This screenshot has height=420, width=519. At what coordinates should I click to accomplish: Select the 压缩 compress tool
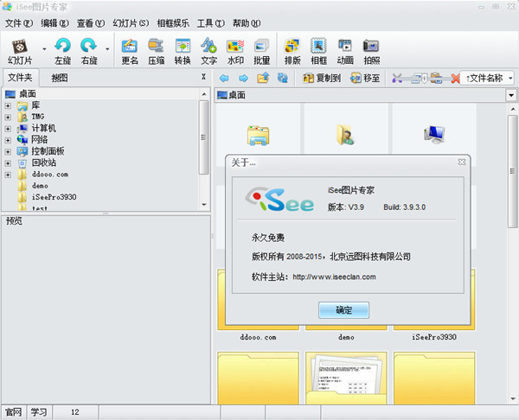[x=156, y=50]
